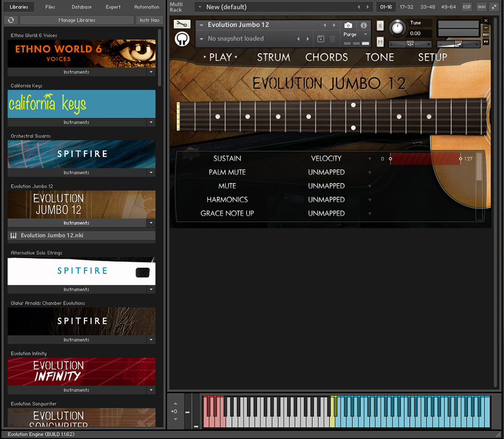The width and height of the screenshot is (504, 439).
Task: Click the instrument volume slider
Action: (458, 44)
